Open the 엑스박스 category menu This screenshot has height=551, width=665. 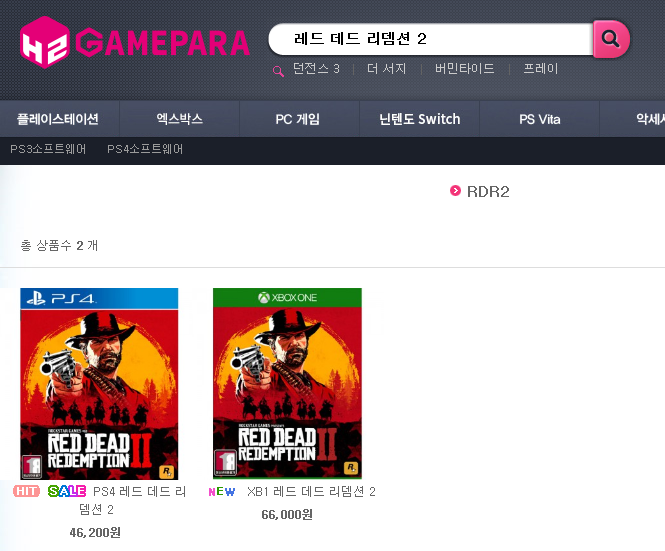click(180, 119)
